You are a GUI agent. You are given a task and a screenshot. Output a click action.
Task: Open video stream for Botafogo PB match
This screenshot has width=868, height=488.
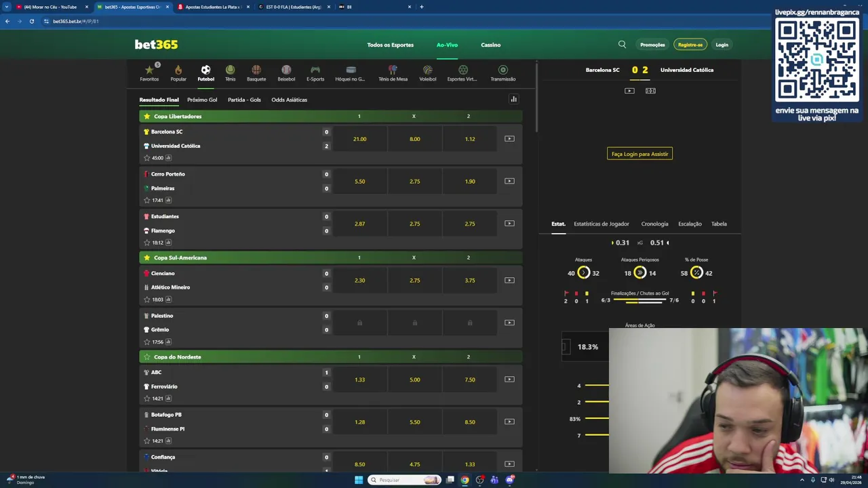509,422
